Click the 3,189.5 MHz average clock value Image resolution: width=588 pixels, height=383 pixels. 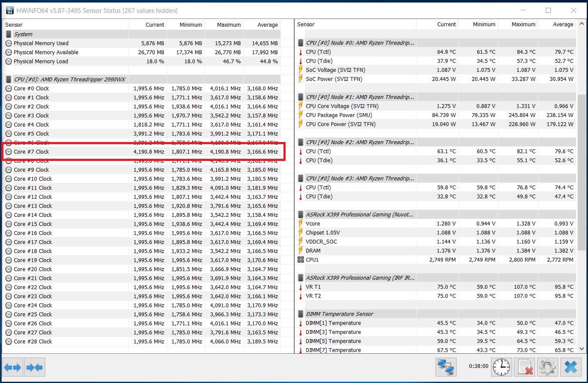pos(262,341)
